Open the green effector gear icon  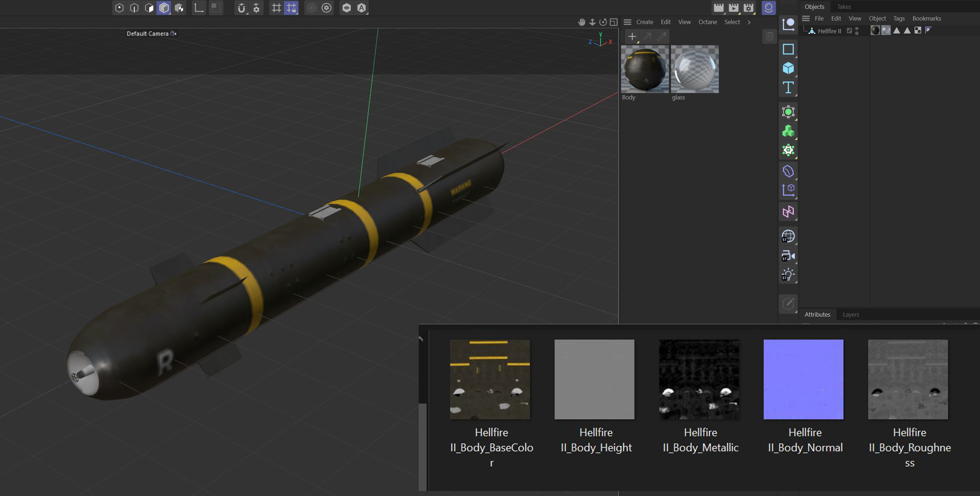788,150
